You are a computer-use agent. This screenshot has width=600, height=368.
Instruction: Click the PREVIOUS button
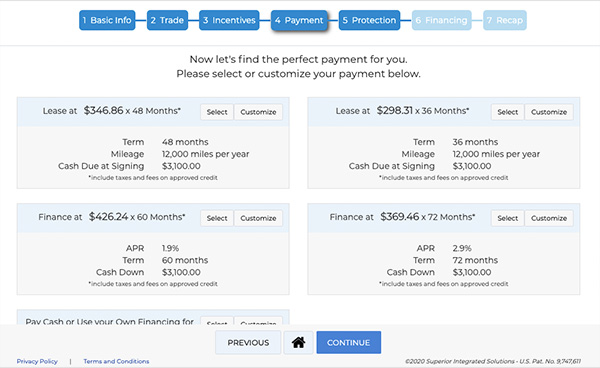(x=248, y=342)
